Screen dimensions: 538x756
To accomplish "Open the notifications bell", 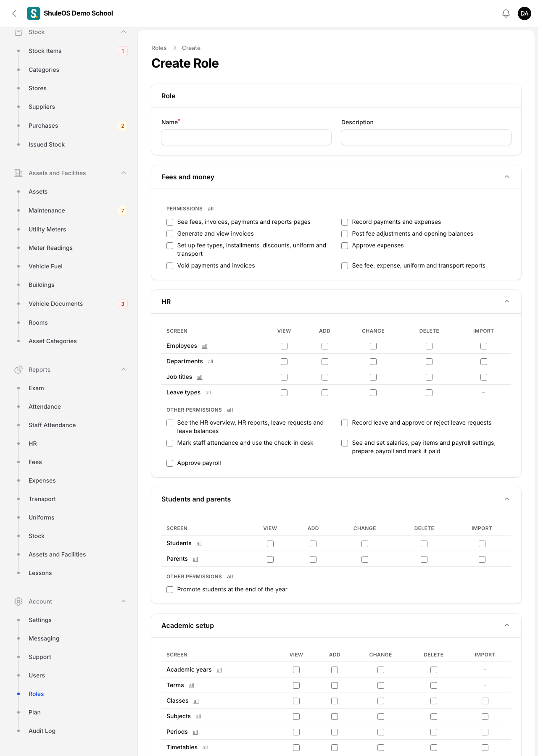I will click(506, 13).
